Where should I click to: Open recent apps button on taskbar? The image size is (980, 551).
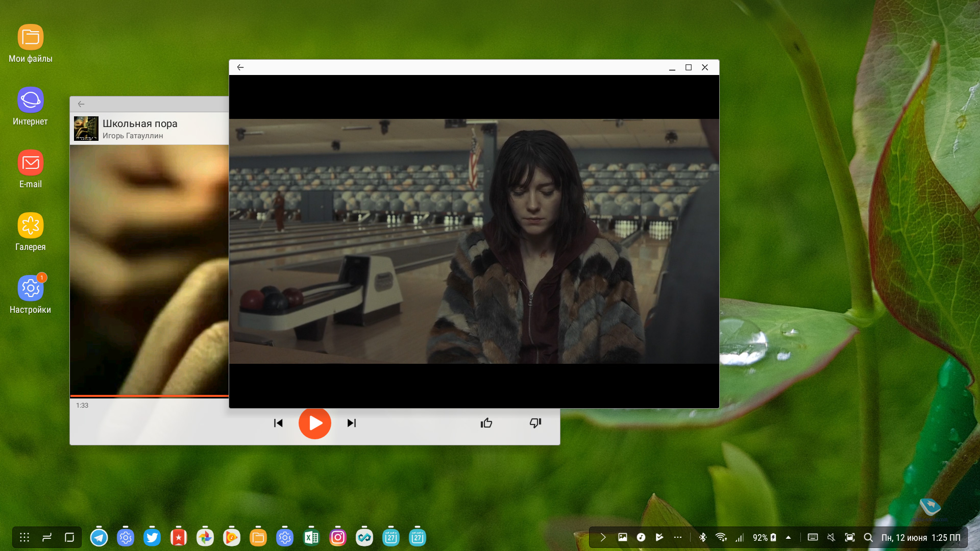[47, 537]
